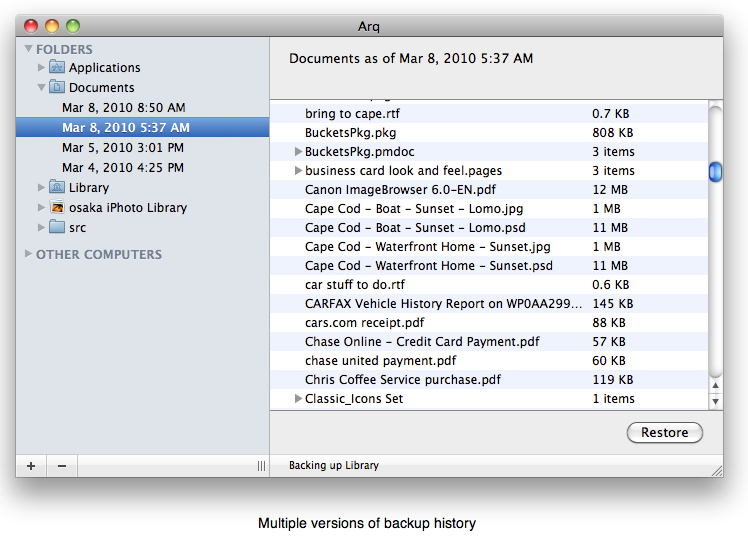Image resolution: width=748 pixels, height=553 pixels.
Task: Select the Mar 5, 2010 3:01 PM backup
Action: click(x=123, y=148)
